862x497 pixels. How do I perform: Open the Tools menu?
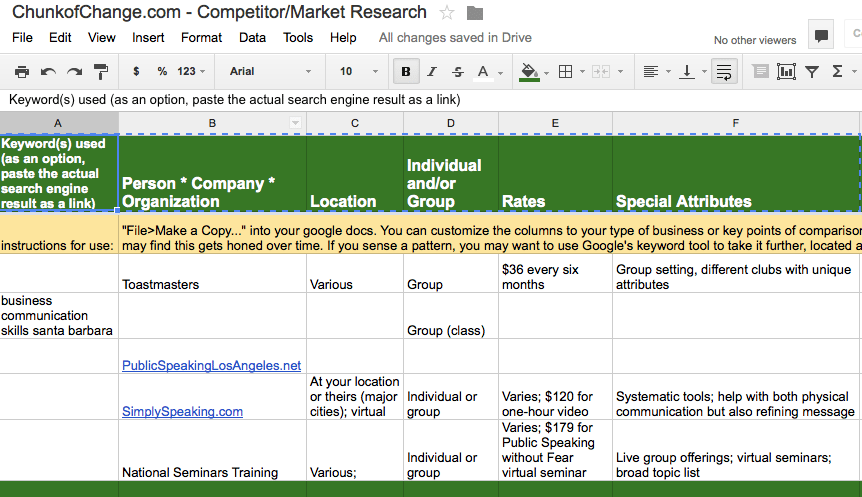(298, 37)
